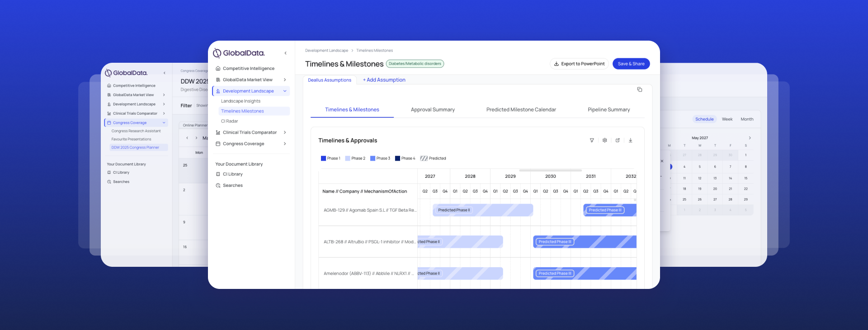This screenshot has height=330, width=868.
Task: Click the download icon in Timelines & Approvals
Action: [630, 140]
